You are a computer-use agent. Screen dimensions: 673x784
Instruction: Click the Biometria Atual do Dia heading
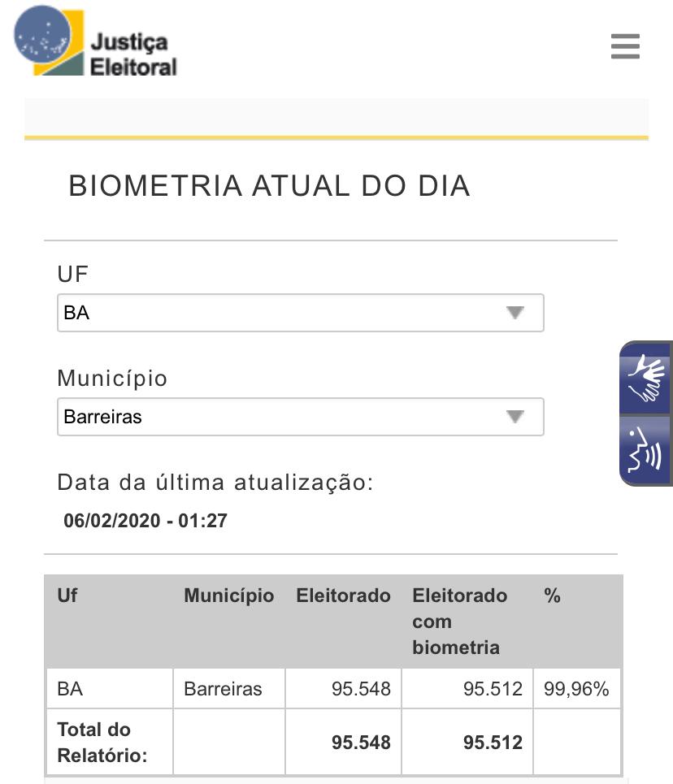click(269, 186)
